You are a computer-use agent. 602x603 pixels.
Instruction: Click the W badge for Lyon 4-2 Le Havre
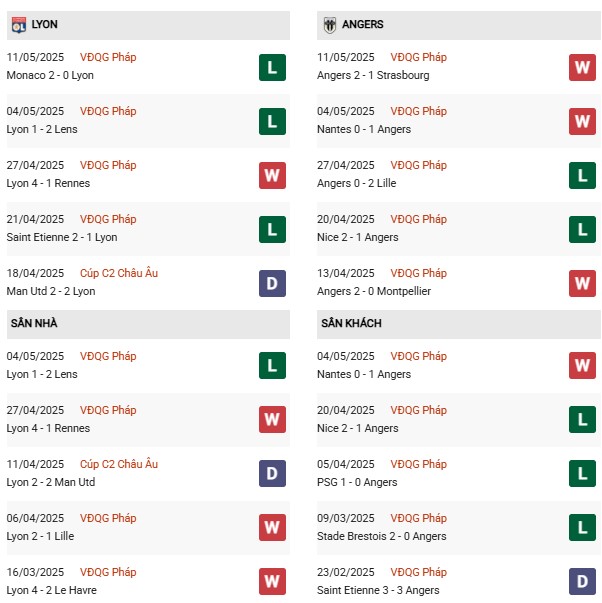click(272, 581)
